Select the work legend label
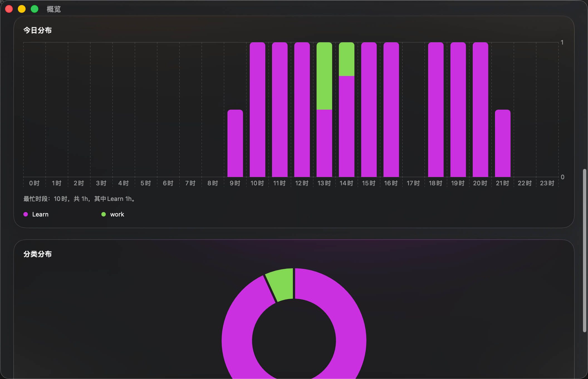Viewport: 588px width, 379px height. point(117,214)
